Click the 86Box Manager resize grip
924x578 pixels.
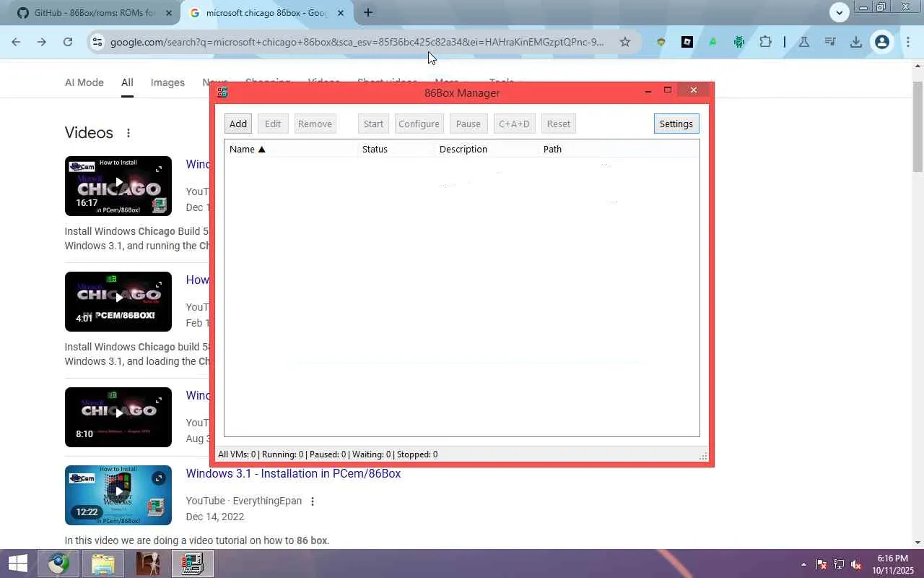pos(703,456)
